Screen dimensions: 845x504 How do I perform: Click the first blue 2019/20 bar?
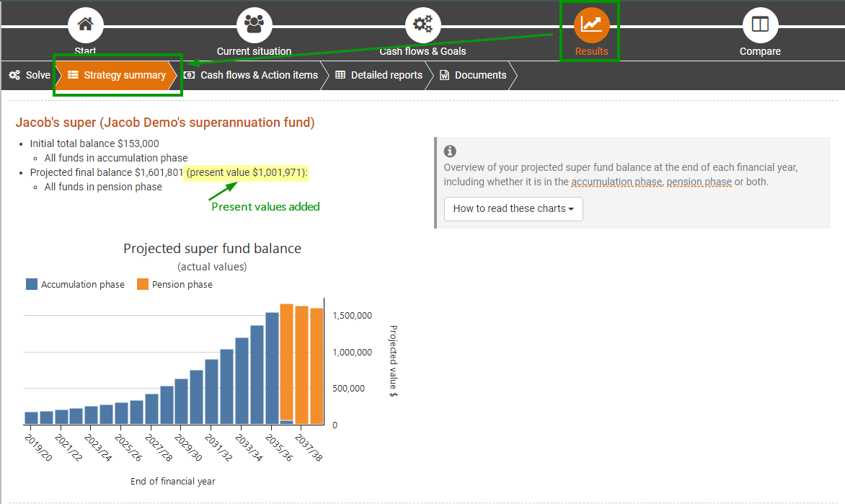point(31,418)
